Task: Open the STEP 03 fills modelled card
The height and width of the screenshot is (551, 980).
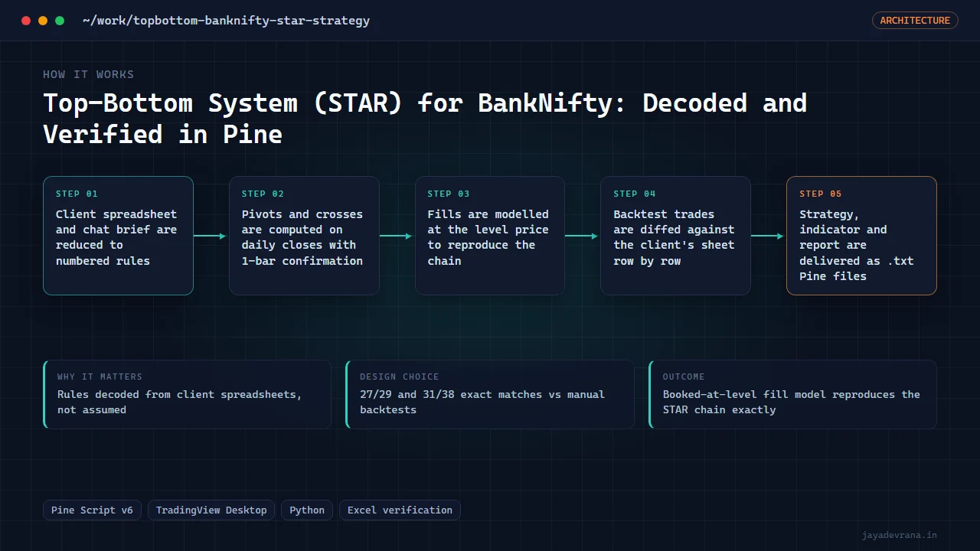Action: pyautogui.click(x=490, y=236)
